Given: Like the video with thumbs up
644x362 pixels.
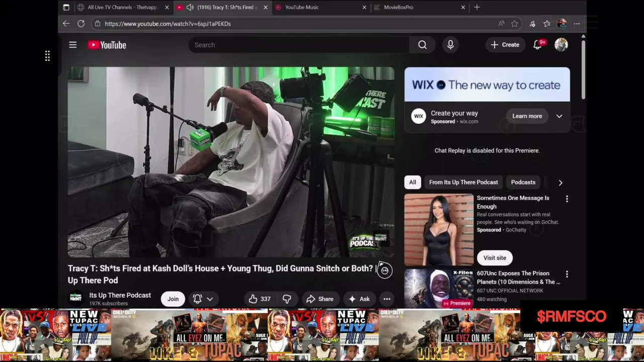Looking at the screenshot, I should pyautogui.click(x=260, y=299).
